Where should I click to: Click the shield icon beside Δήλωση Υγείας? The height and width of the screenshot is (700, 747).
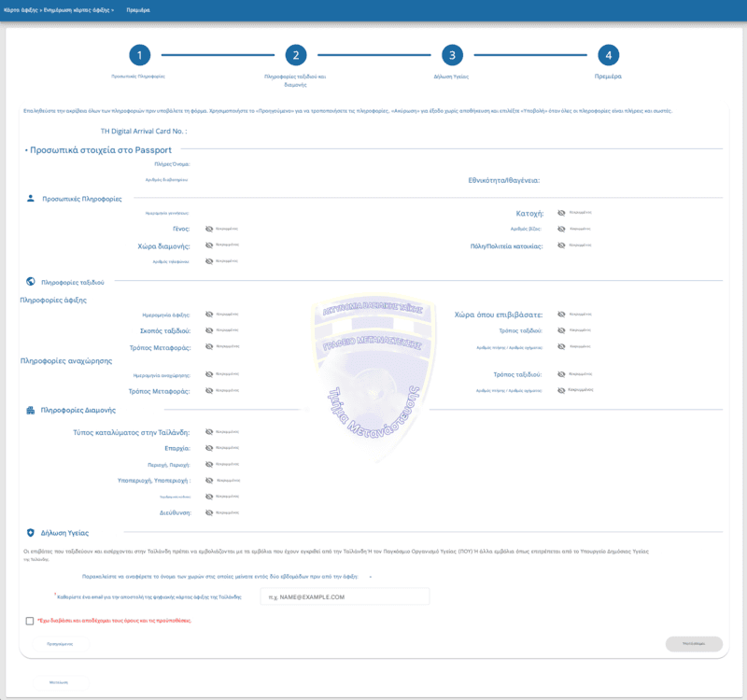tap(31, 533)
